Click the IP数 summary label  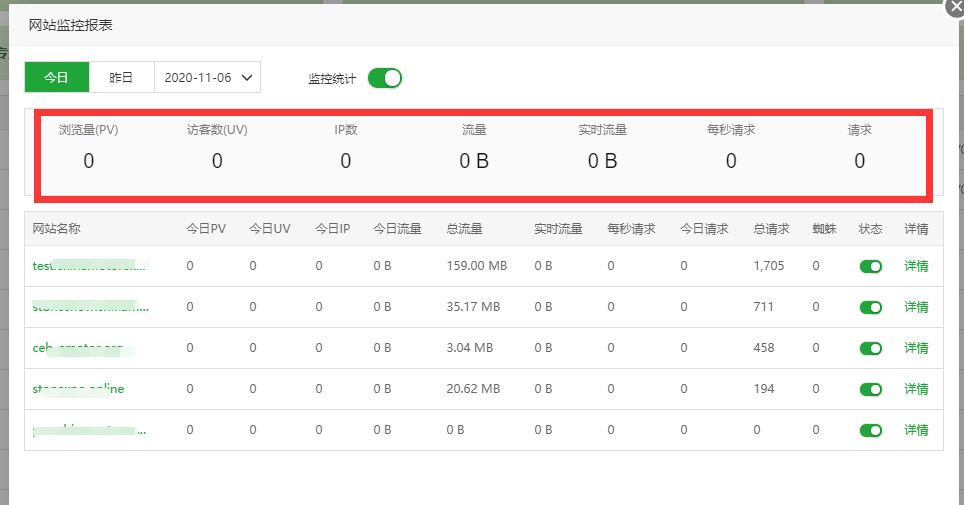[346, 130]
